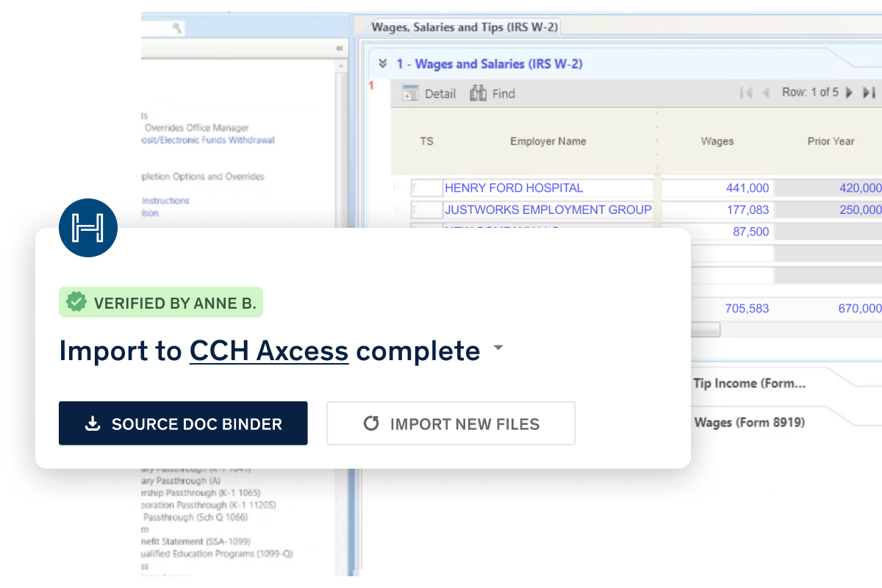This screenshot has width=882, height=588.
Task: Select 'Qualified Education Programs (1099-Q)' tree item
Action: click(217, 554)
